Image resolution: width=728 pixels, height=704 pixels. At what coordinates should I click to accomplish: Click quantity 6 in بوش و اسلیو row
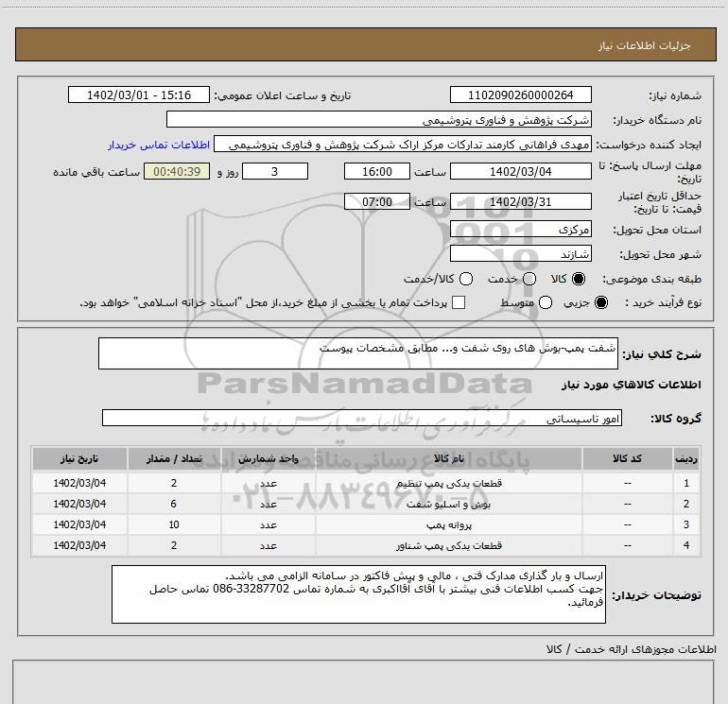tap(174, 504)
